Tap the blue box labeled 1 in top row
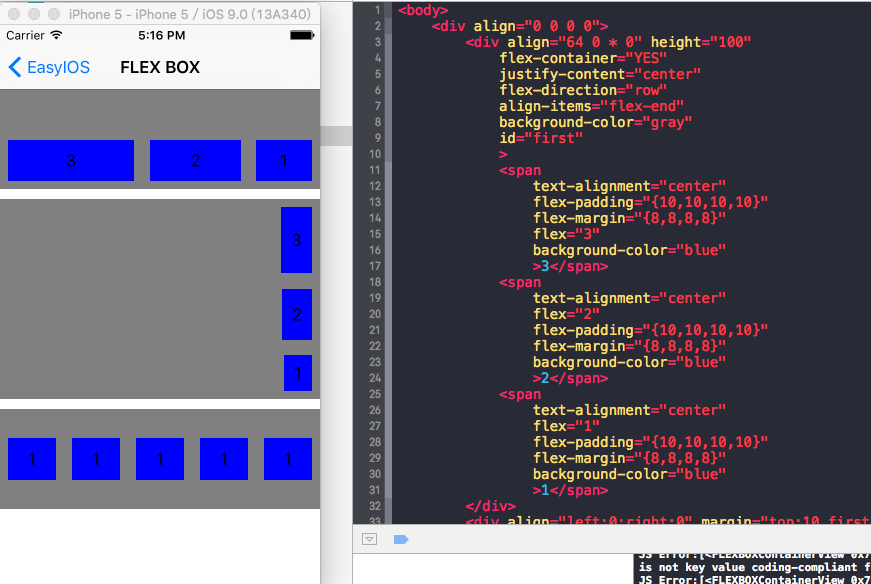 tap(284, 161)
